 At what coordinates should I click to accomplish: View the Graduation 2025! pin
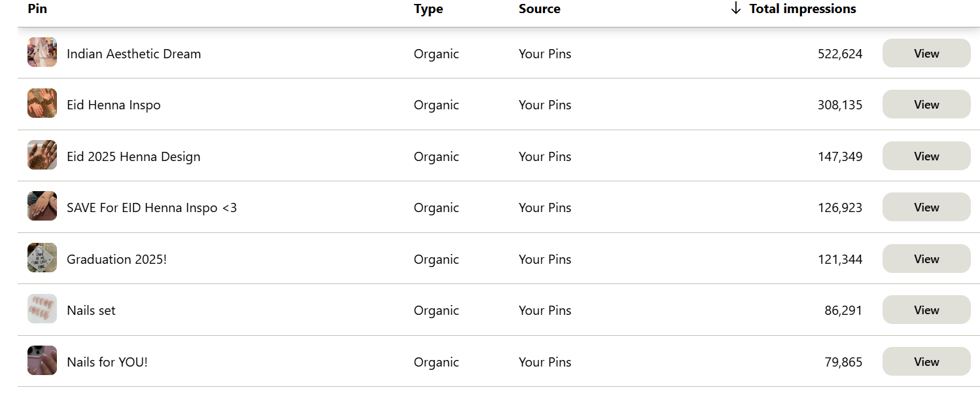point(926,259)
